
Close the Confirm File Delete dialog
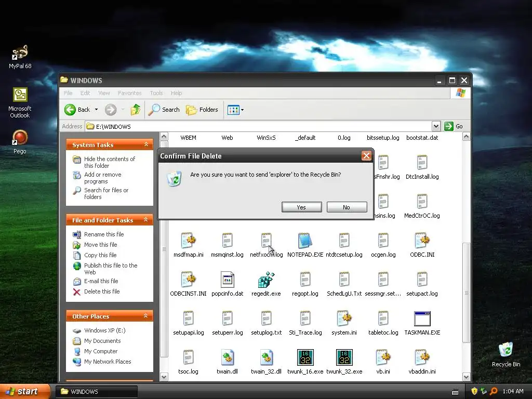point(366,156)
